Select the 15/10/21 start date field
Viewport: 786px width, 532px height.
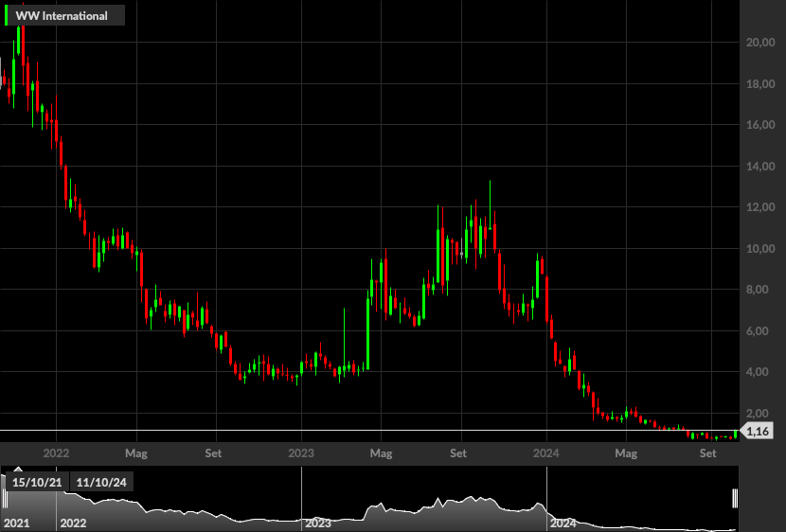click(x=37, y=483)
